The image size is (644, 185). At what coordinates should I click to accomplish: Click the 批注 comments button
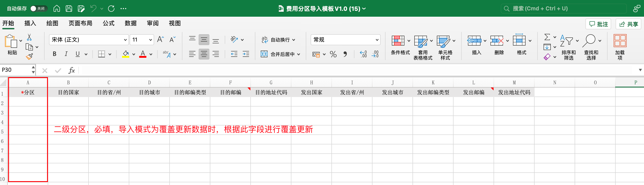[x=598, y=24]
